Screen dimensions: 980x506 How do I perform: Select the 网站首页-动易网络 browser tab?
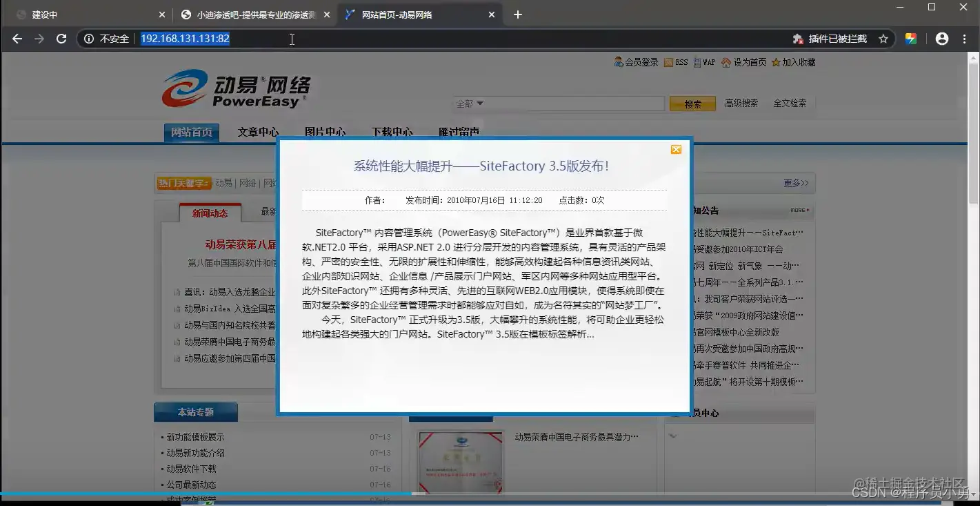(x=420, y=14)
